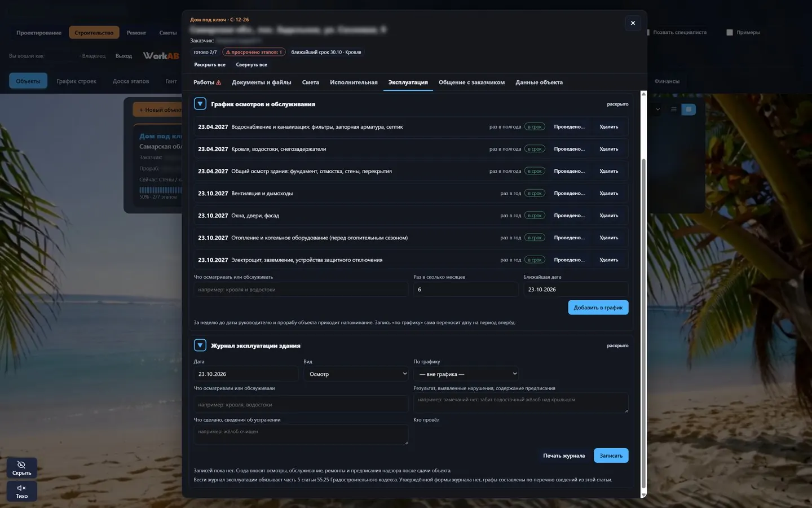Open the Работы tab
Screen dimensions: 812x508
[x=207, y=82]
